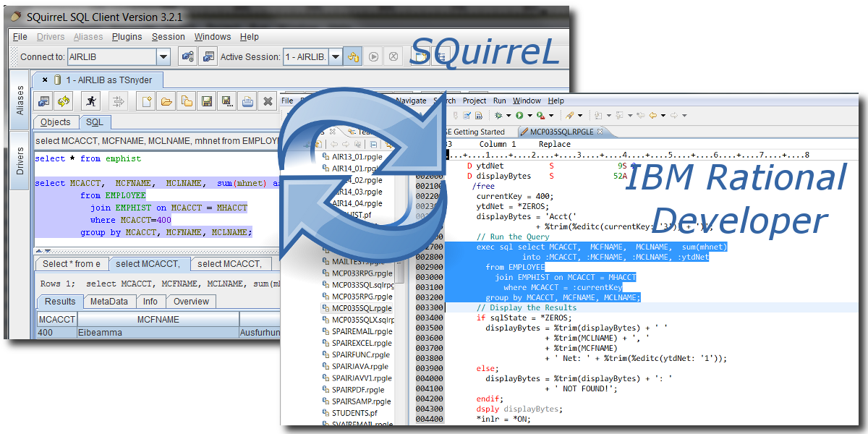Click the MCACCT column header
The height and width of the screenshot is (434, 868).
pos(56,319)
